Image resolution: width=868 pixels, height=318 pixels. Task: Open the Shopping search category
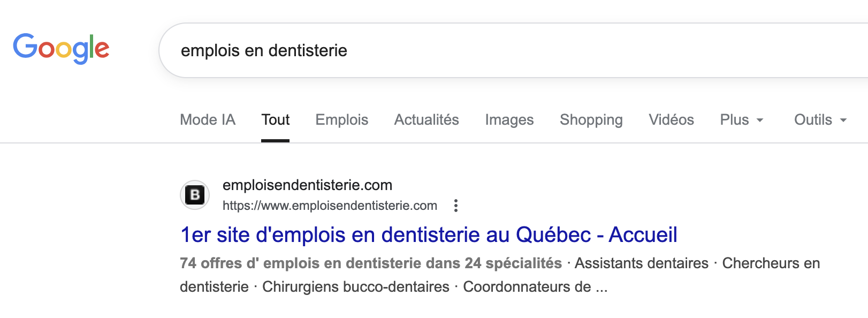[591, 119]
